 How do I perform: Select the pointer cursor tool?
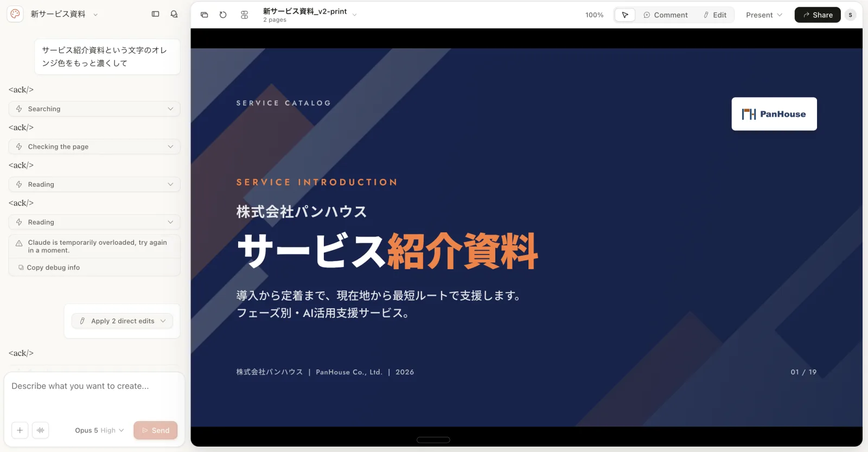[x=625, y=15]
